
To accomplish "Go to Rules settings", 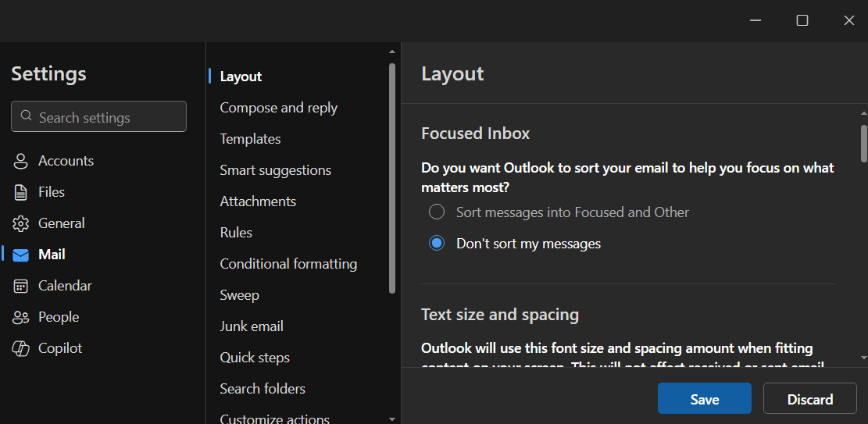I will (x=236, y=233).
